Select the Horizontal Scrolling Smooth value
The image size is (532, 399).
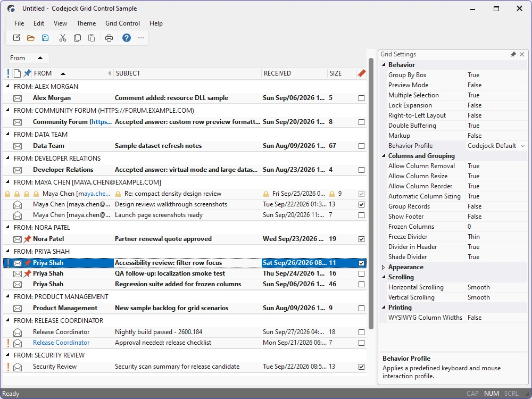point(497,287)
